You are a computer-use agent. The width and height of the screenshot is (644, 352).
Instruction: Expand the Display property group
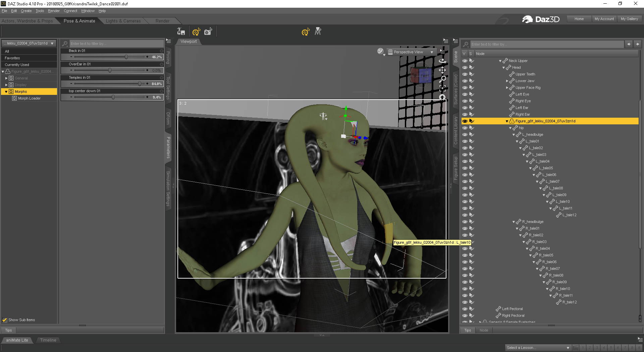tap(6, 85)
